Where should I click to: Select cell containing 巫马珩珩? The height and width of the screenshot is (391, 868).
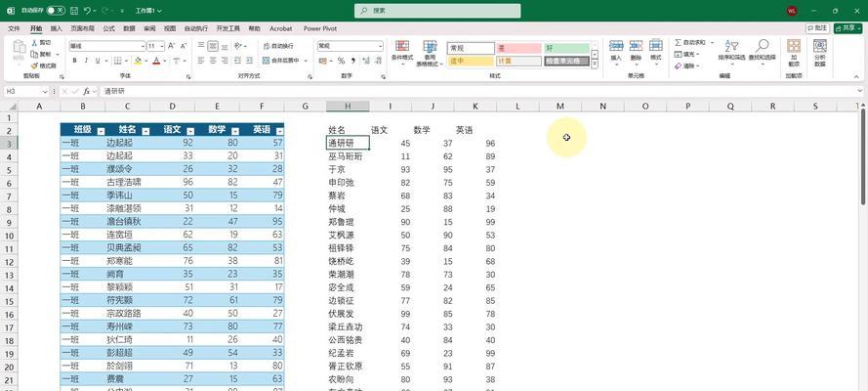click(x=348, y=156)
